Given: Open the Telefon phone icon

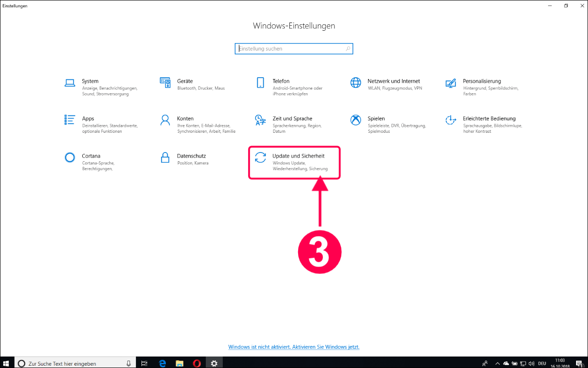Looking at the screenshot, I should pos(260,83).
